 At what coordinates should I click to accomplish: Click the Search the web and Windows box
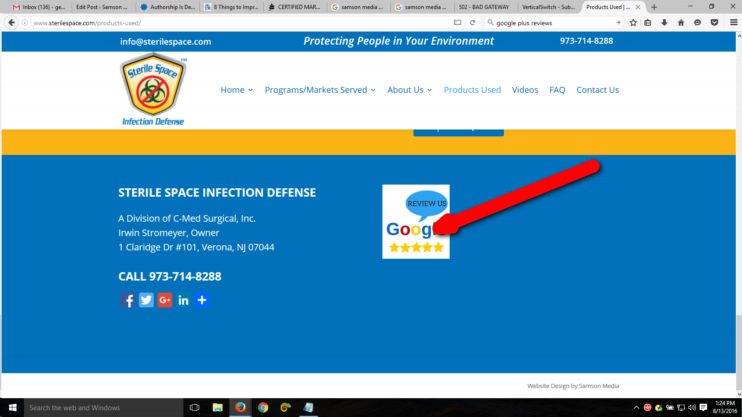click(x=103, y=408)
